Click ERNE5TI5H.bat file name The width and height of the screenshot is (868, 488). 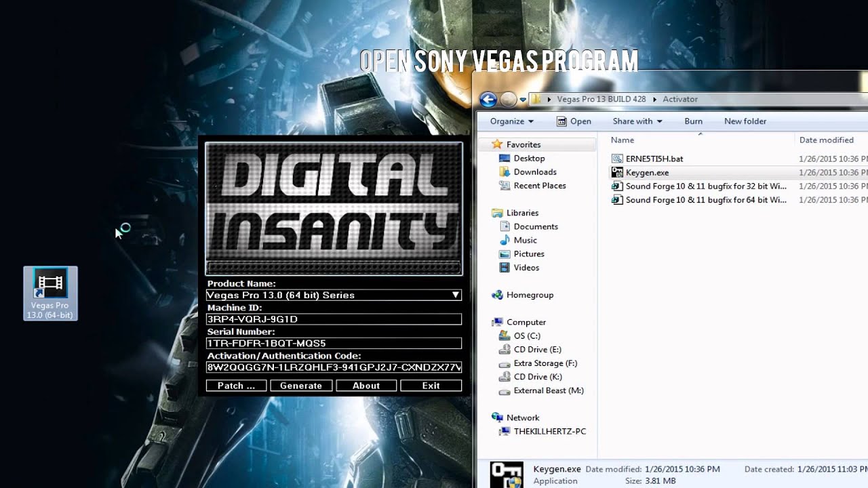[x=654, y=159]
